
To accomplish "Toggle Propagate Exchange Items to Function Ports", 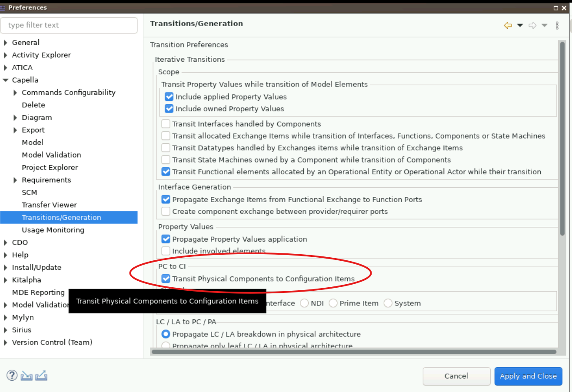I will 166,199.
